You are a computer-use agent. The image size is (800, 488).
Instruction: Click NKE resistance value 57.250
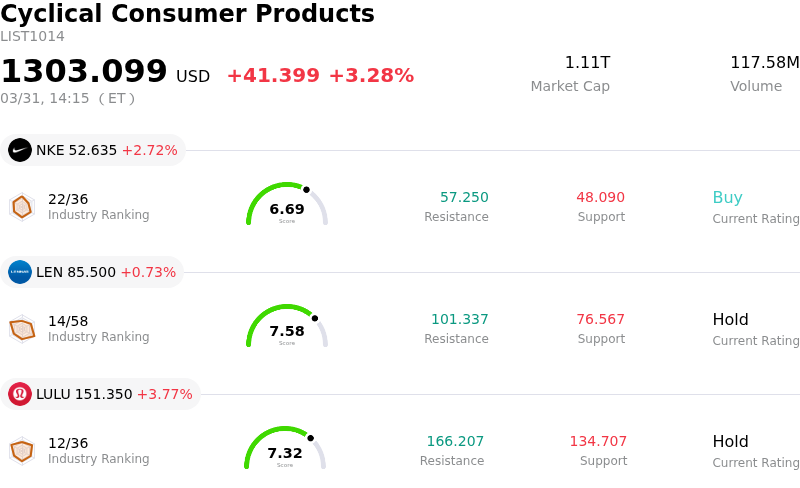(x=464, y=197)
